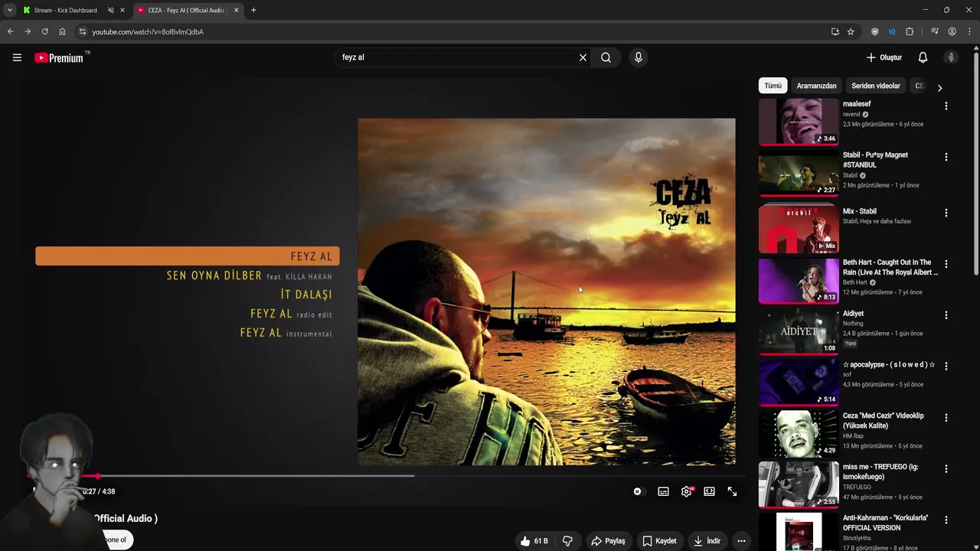
Task: Clear the 'feyz al' search text
Action: coord(583,57)
